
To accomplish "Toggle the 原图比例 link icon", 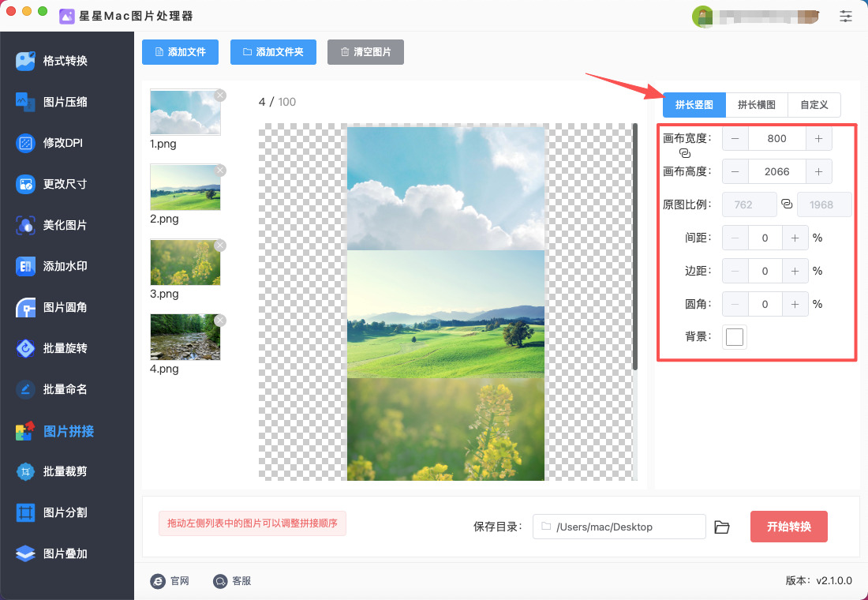I will tap(787, 204).
